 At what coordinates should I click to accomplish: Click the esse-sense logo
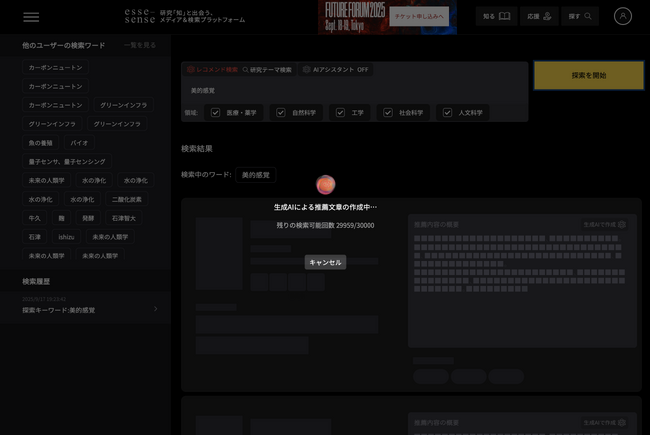point(138,16)
